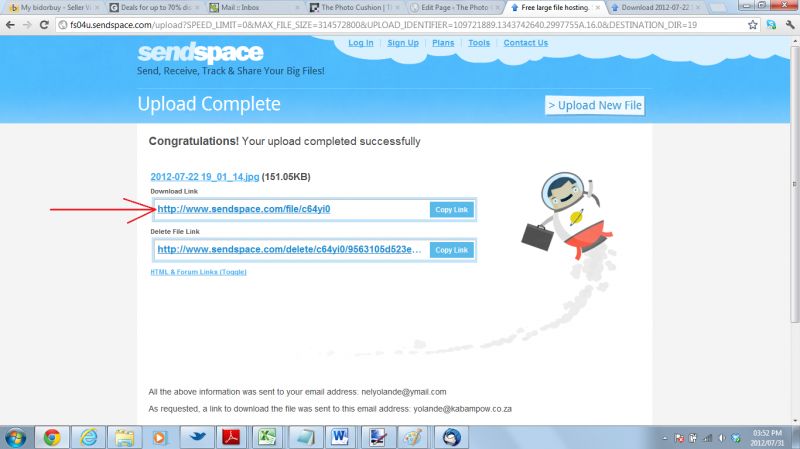Switch to the Edit Page tab
Image resolution: width=800 pixels, height=449 pixels.
[x=454, y=8]
